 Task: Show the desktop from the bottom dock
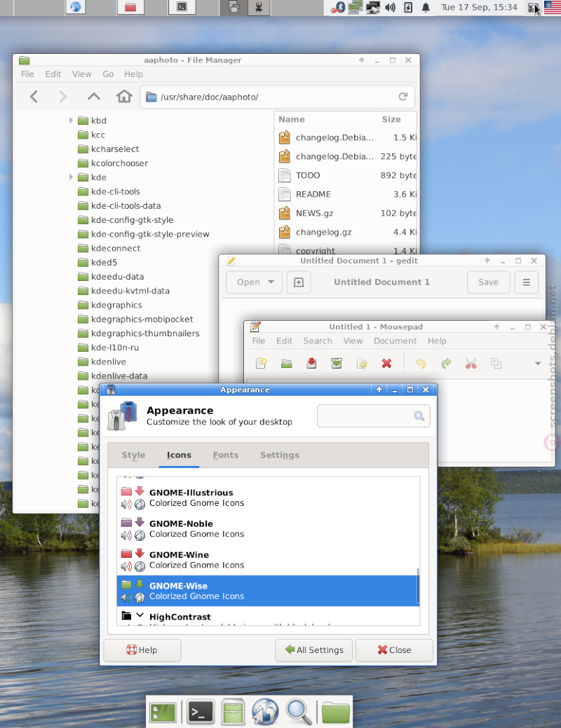tap(163, 711)
